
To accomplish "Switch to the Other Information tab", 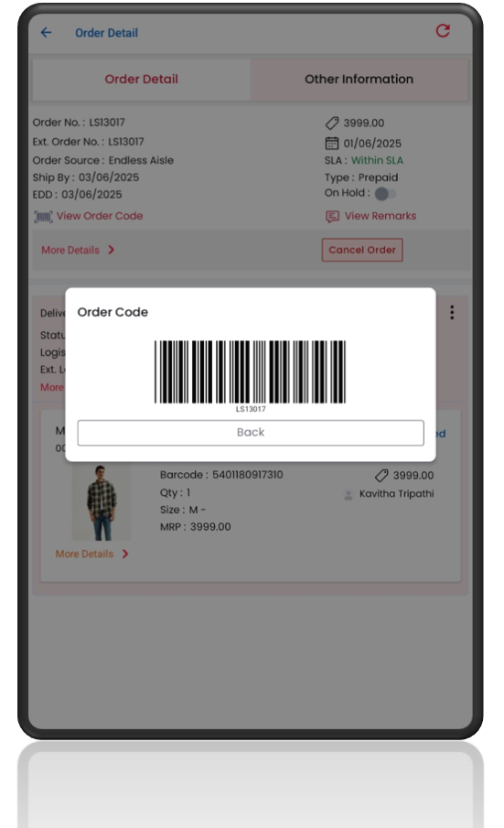I will point(359,80).
